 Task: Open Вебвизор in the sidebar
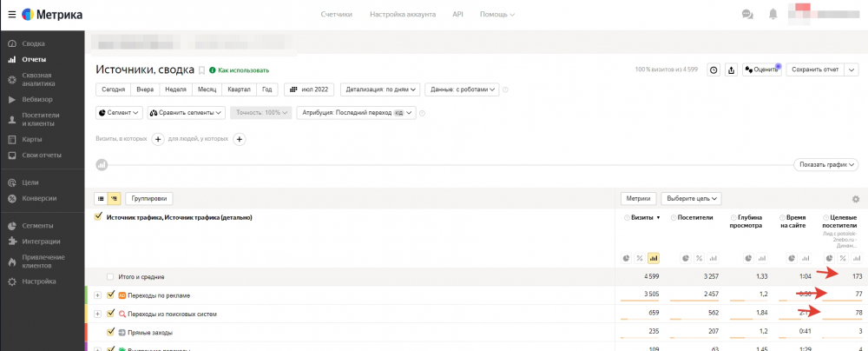(x=37, y=99)
